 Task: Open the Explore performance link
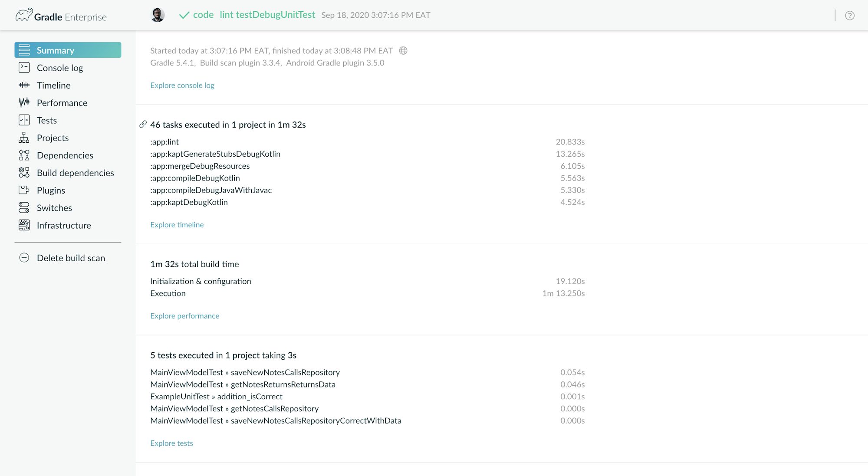(x=184, y=316)
